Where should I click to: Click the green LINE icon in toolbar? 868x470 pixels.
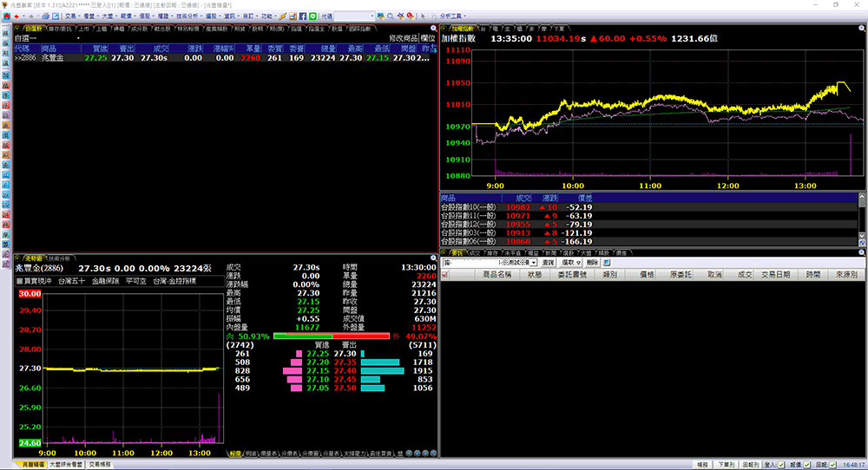pos(312,16)
